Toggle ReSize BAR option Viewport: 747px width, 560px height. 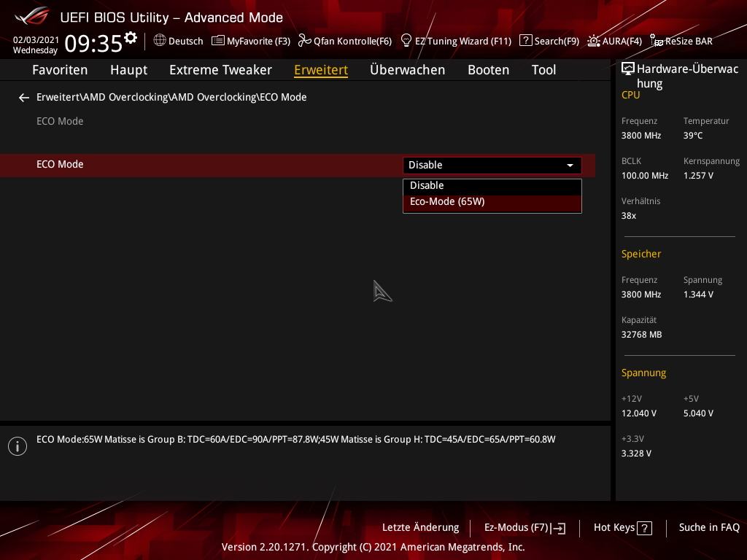tap(681, 41)
